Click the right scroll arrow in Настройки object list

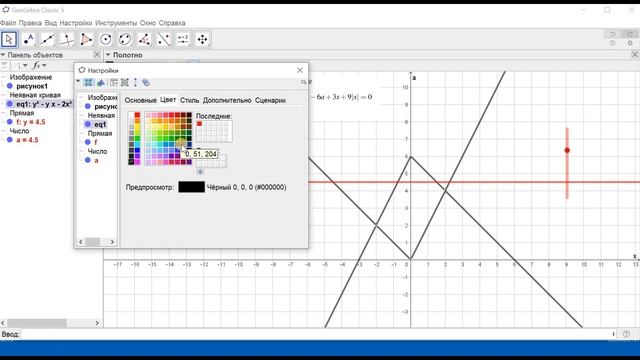point(112,242)
